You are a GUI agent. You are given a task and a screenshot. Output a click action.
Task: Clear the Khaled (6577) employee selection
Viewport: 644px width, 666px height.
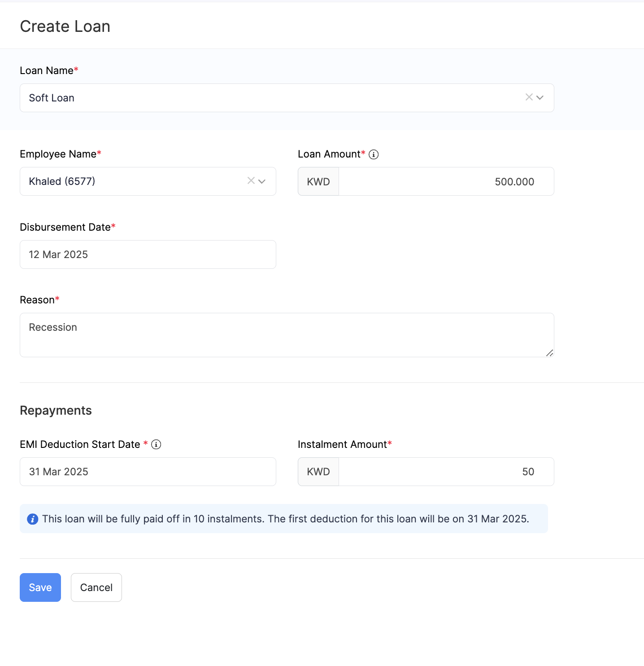click(x=251, y=181)
